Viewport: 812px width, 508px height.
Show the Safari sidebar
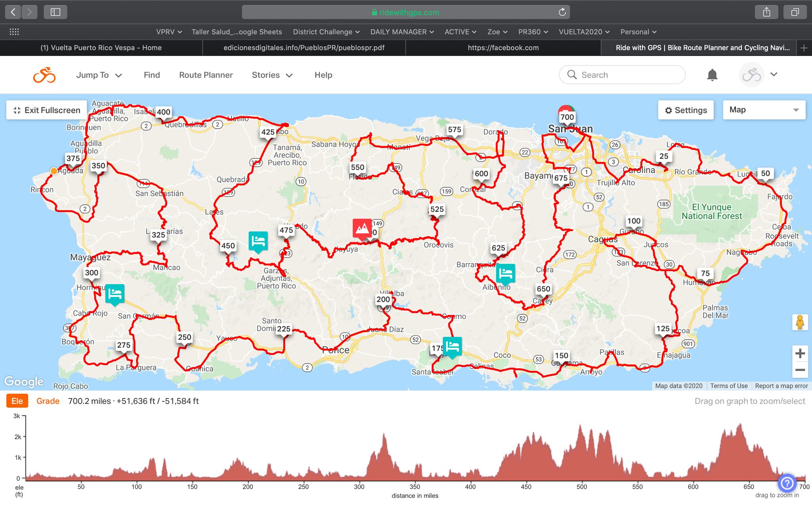(56, 12)
